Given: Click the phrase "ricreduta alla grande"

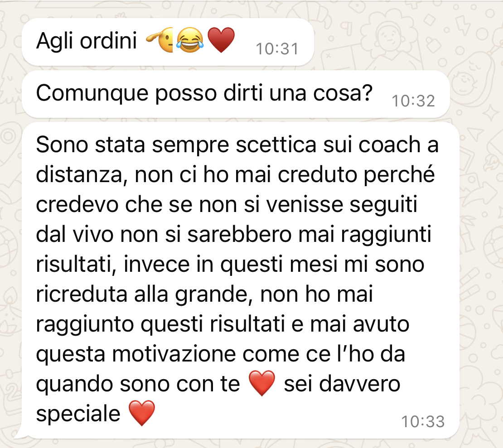Looking at the screenshot, I should (142, 294).
